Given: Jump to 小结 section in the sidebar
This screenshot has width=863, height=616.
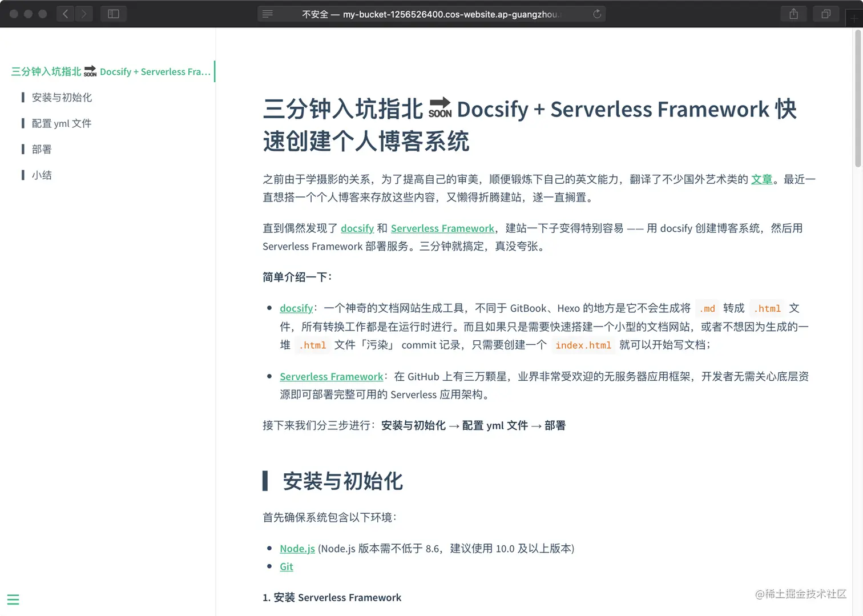Looking at the screenshot, I should [42, 175].
